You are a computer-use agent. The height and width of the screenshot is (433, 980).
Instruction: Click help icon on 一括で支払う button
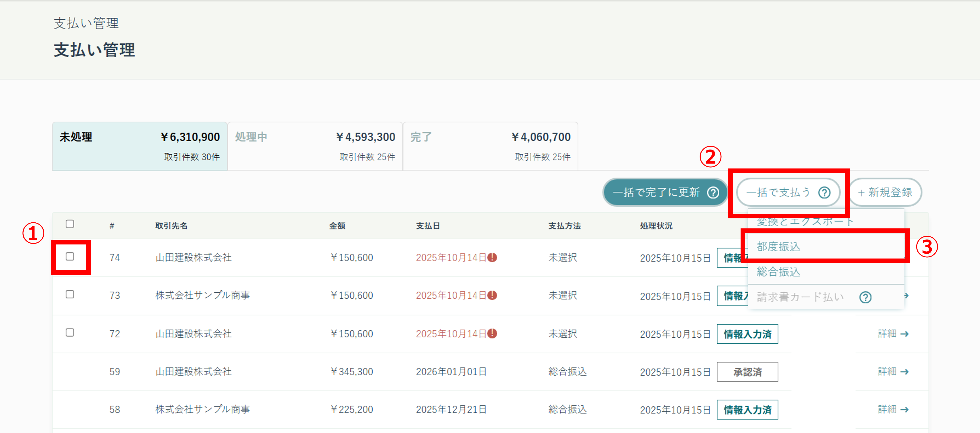coord(824,193)
